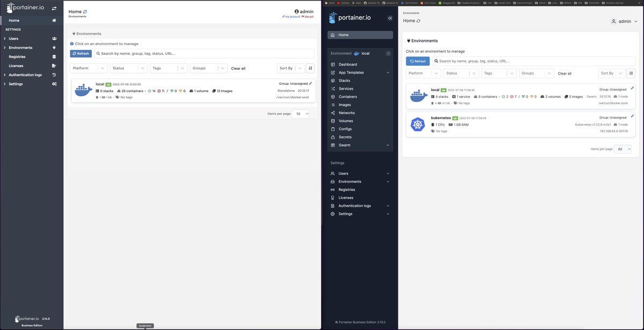
Task: Select Home in 2.15 window sidebar
Action: [x=360, y=35]
